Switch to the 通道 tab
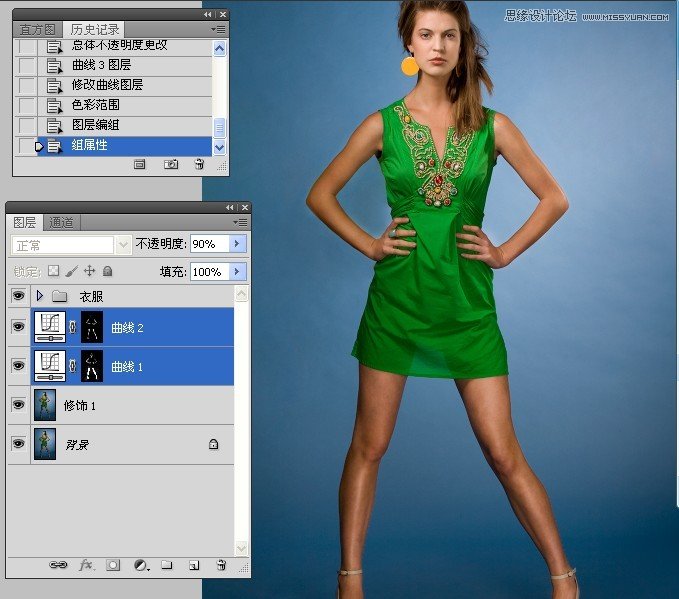This screenshot has height=599, width=679. [x=61, y=223]
